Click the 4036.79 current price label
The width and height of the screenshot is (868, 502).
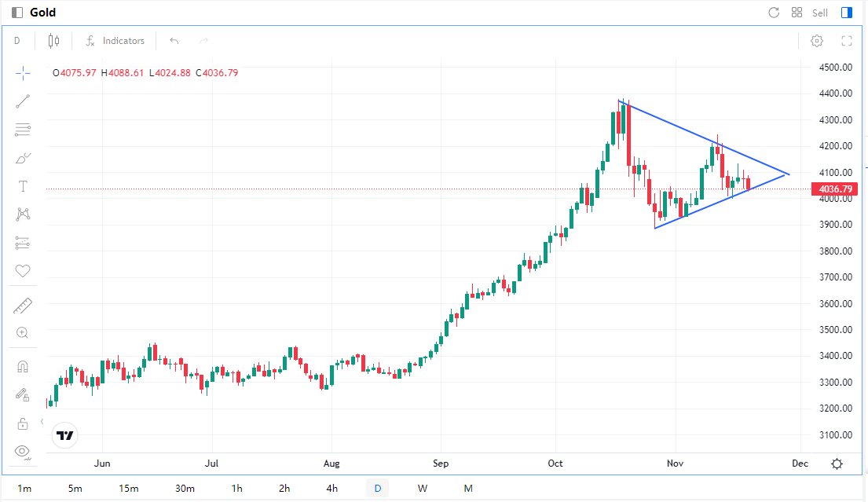click(836, 189)
